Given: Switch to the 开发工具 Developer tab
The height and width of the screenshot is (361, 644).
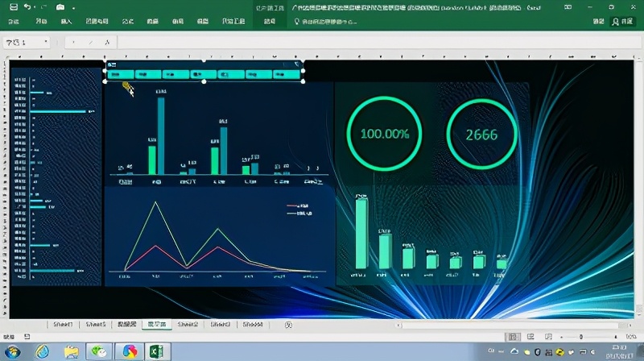Looking at the screenshot, I should (x=233, y=22).
